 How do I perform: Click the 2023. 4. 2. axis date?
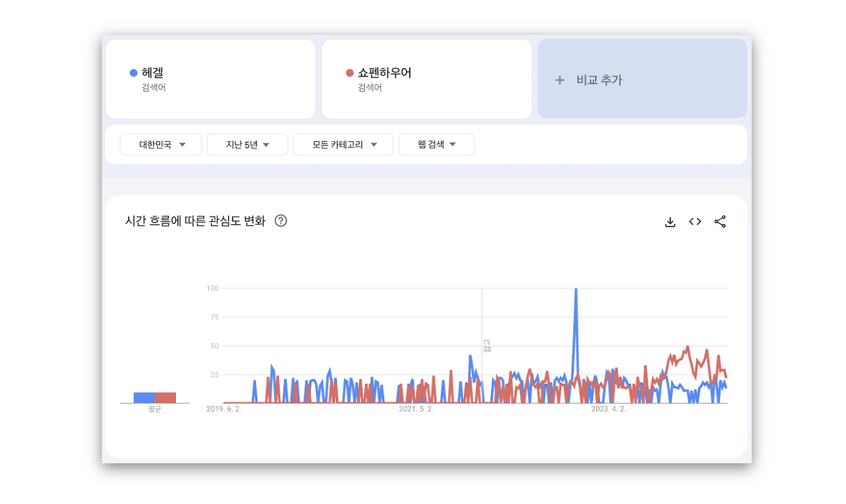tap(608, 409)
